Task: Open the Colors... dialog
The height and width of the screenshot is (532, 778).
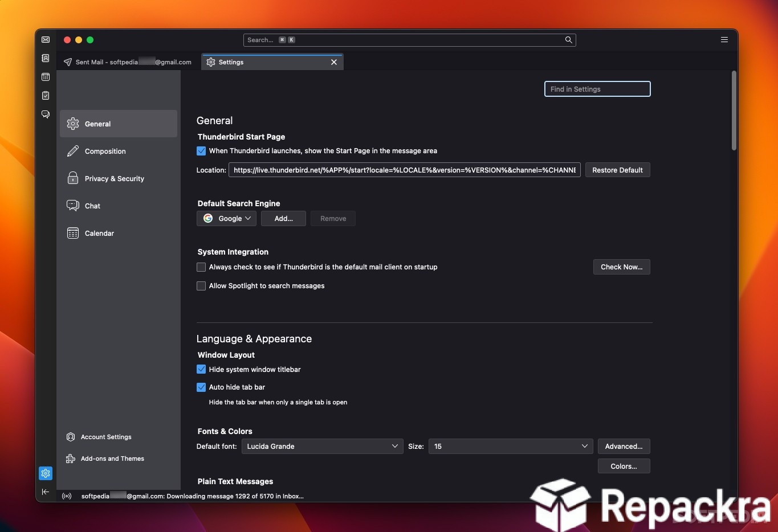Action: (624, 466)
